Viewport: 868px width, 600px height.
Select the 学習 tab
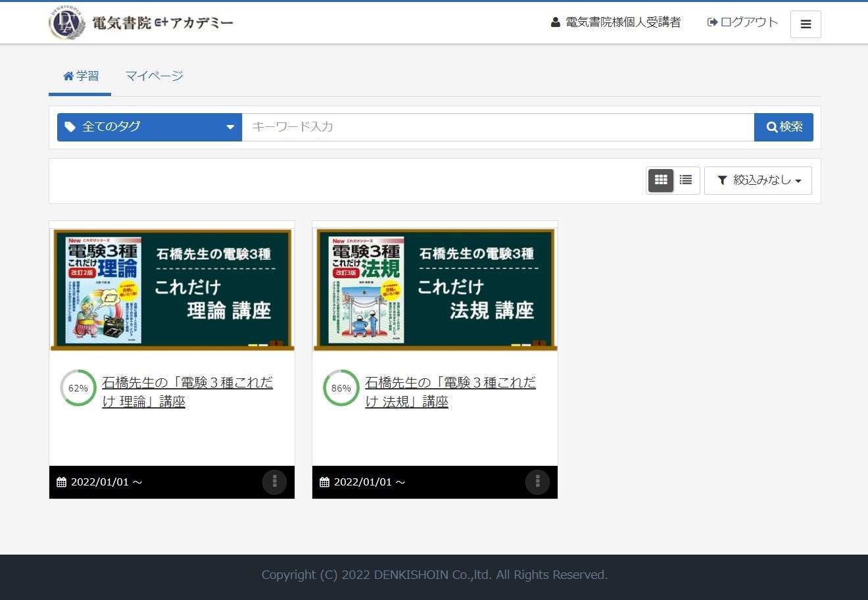point(80,76)
